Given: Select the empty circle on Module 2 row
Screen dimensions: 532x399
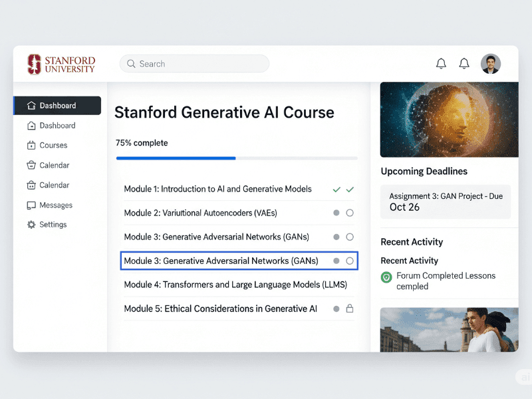Looking at the screenshot, I should click(x=350, y=213).
